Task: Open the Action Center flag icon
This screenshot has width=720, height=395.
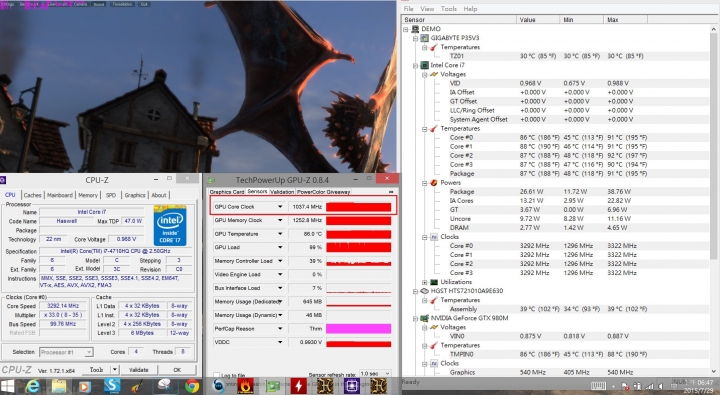Action: click(625, 387)
